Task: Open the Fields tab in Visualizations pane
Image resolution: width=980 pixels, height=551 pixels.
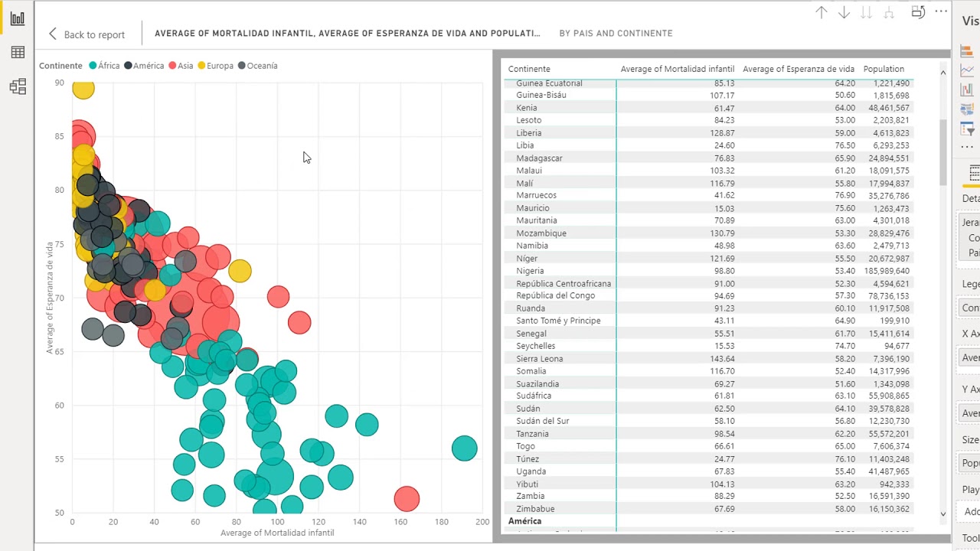Action: point(974,172)
